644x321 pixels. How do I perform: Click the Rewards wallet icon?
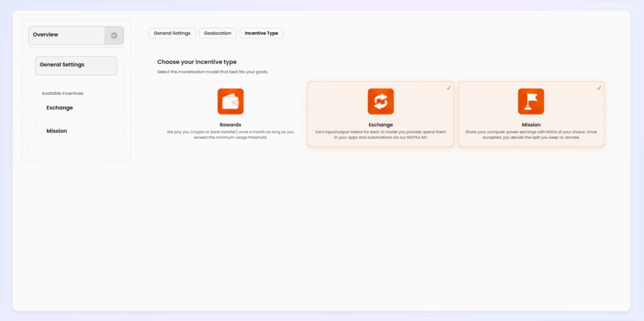230,101
